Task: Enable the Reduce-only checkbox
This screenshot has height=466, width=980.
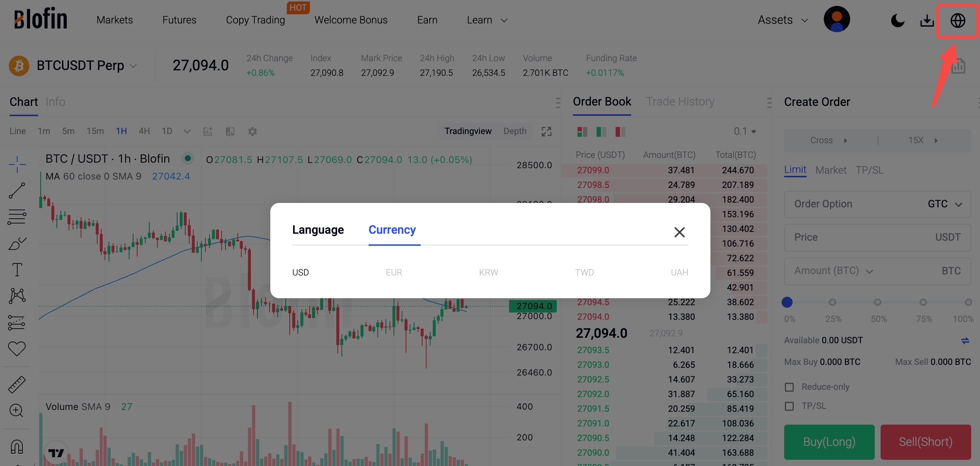Action: tap(789, 387)
